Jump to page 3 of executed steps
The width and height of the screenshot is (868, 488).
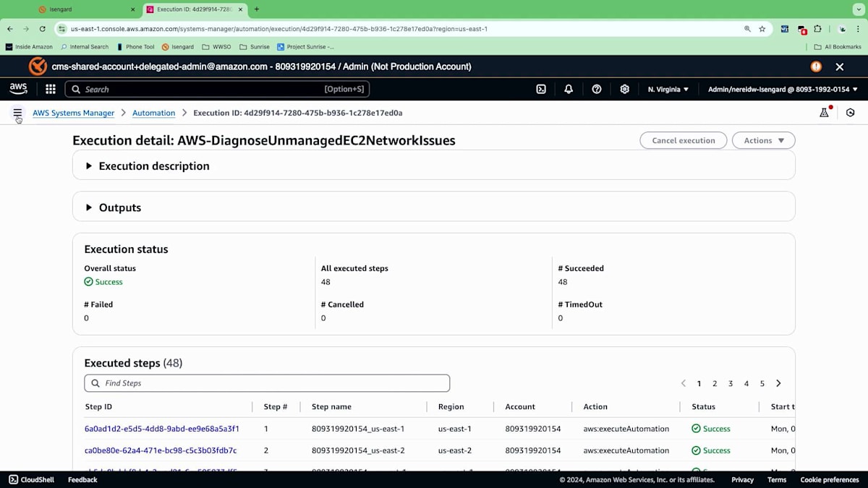(x=731, y=383)
